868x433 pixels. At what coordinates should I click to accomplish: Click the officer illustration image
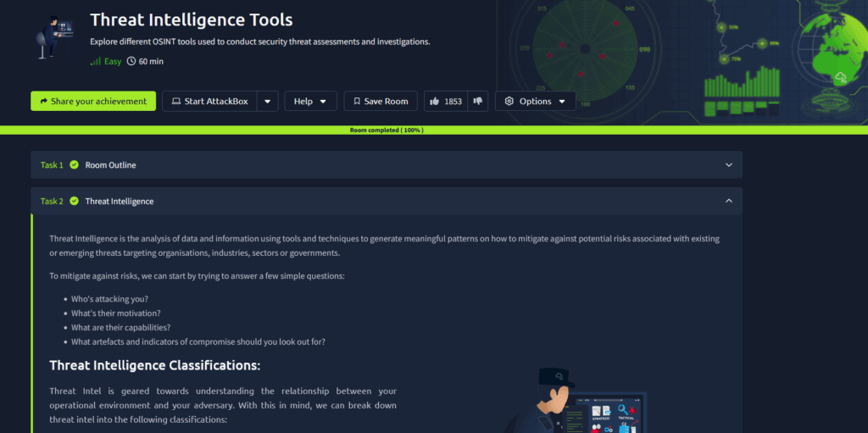pos(576,400)
